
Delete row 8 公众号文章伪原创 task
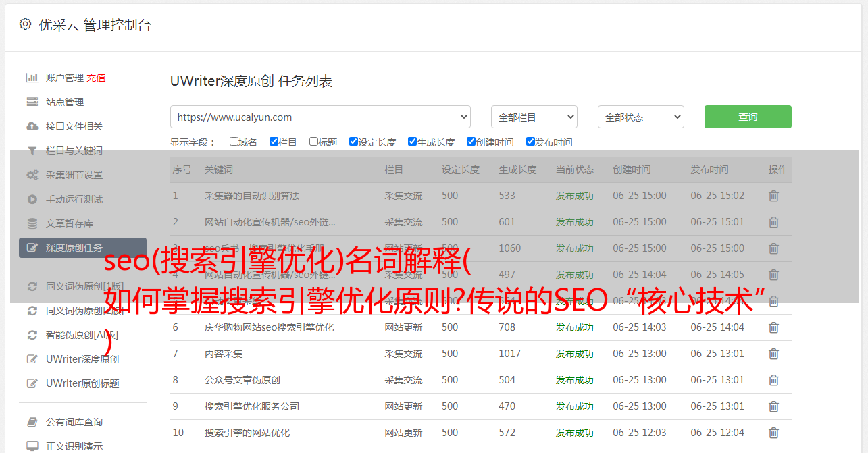pyautogui.click(x=774, y=380)
